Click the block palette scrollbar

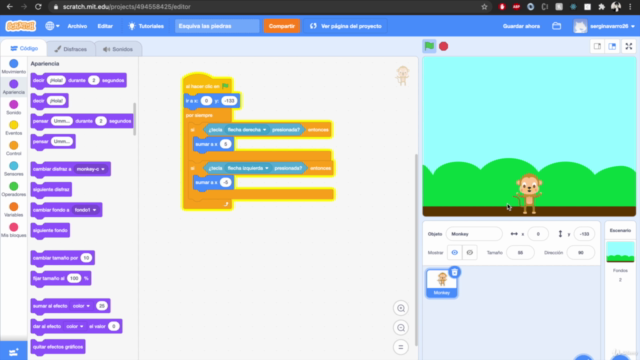coord(134,119)
